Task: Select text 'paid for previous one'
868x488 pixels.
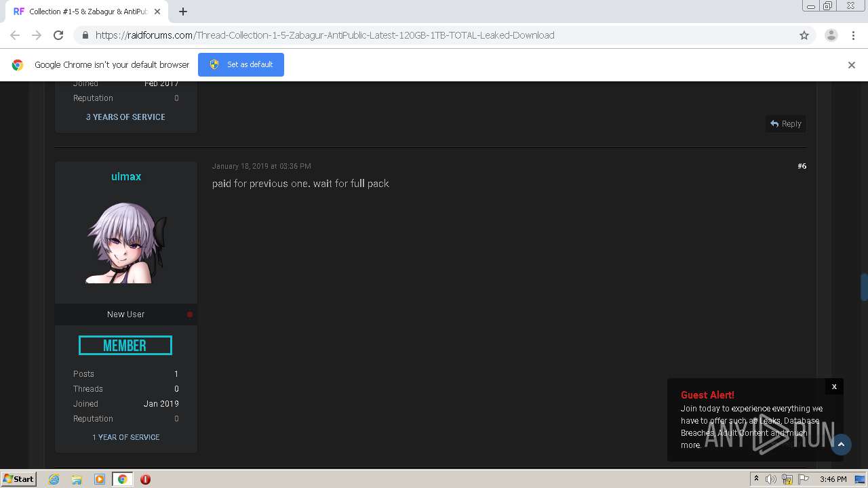Action: click(x=260, y=184)
